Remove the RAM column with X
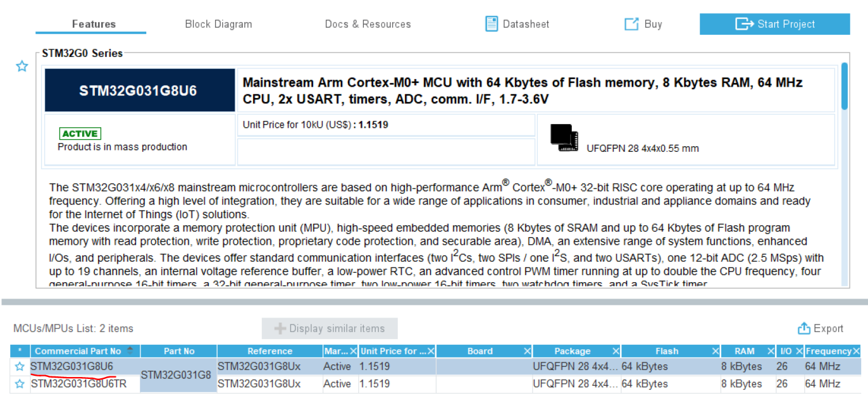Screen dimensions: 868x415 click(x=771, y=351)
